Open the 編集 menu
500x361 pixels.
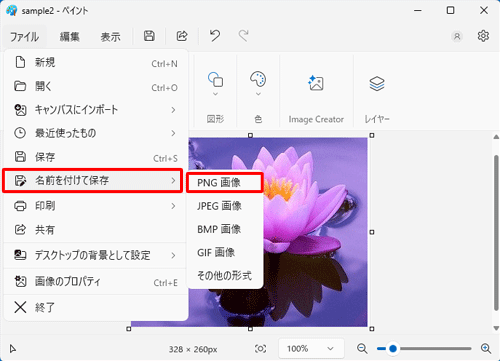coord(70,36)
